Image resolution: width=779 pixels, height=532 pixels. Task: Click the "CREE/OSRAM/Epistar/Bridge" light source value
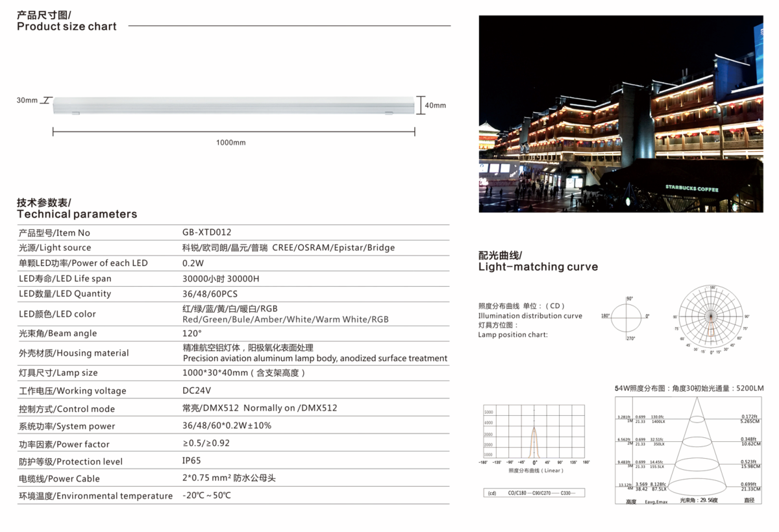(333, 248)
